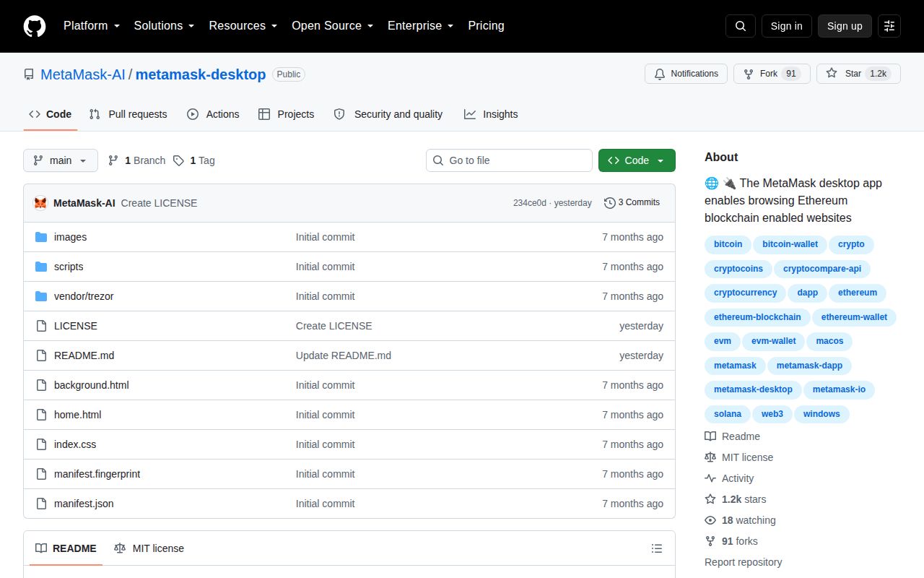Click the repository icon beside MetaMask-AI
This screenshot has width=924, height=578.
[29, 74]
